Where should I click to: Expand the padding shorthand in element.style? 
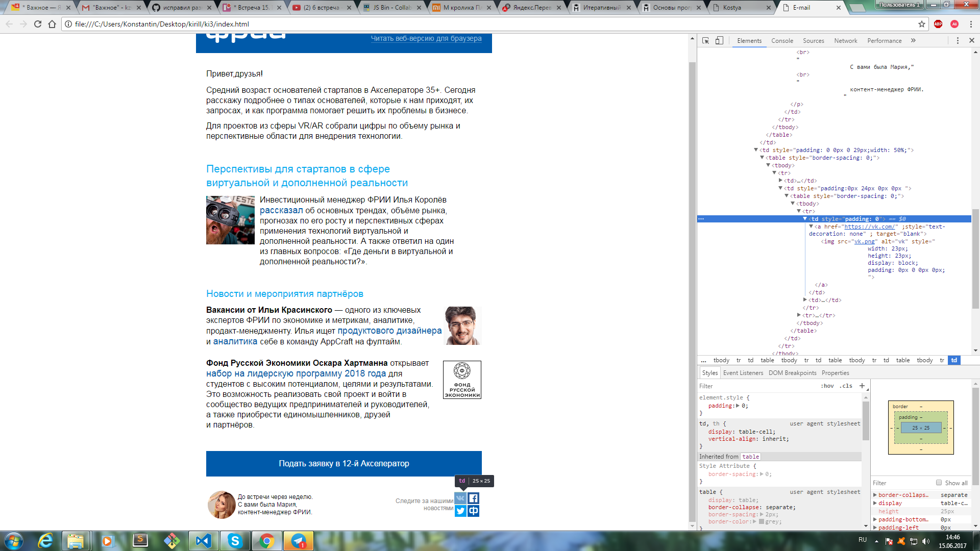pyautogui.click(x=738, y=406)
